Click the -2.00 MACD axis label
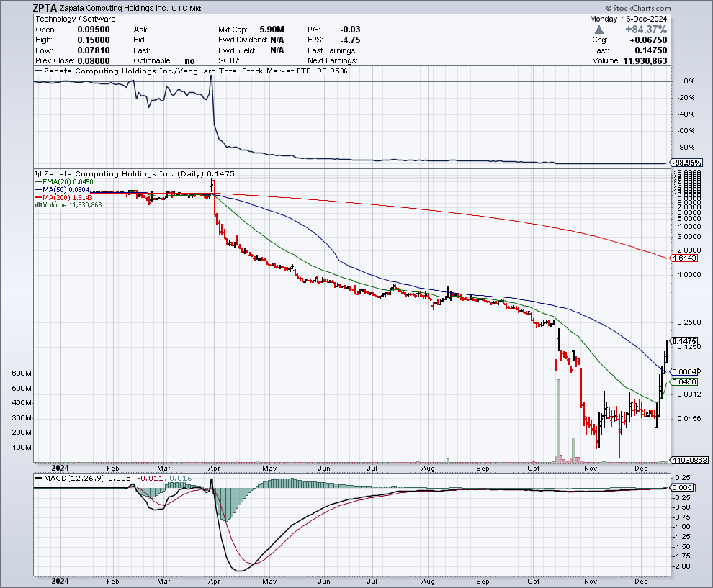713x588 pixels. click(x=681, y=566)
